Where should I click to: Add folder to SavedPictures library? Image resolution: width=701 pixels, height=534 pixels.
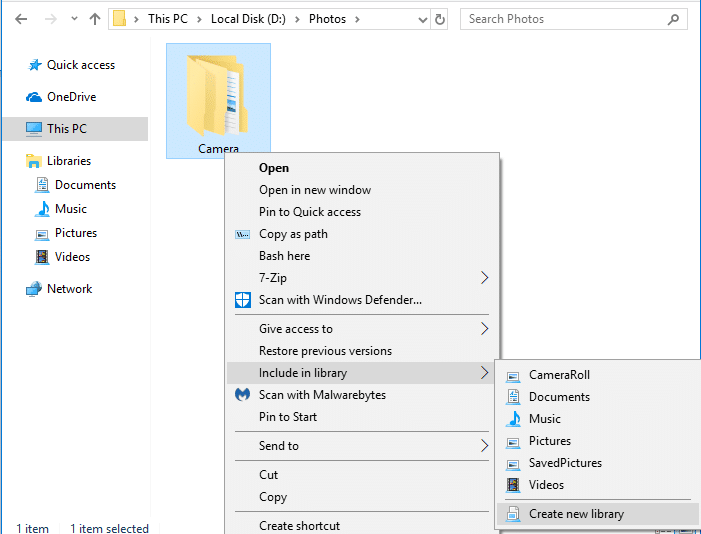tap(565, 463)
